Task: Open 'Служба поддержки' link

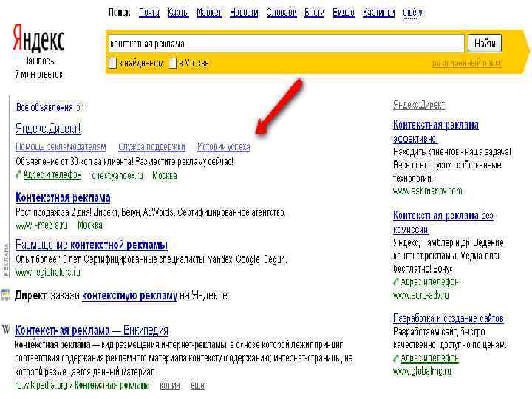Action: (151, 147)
